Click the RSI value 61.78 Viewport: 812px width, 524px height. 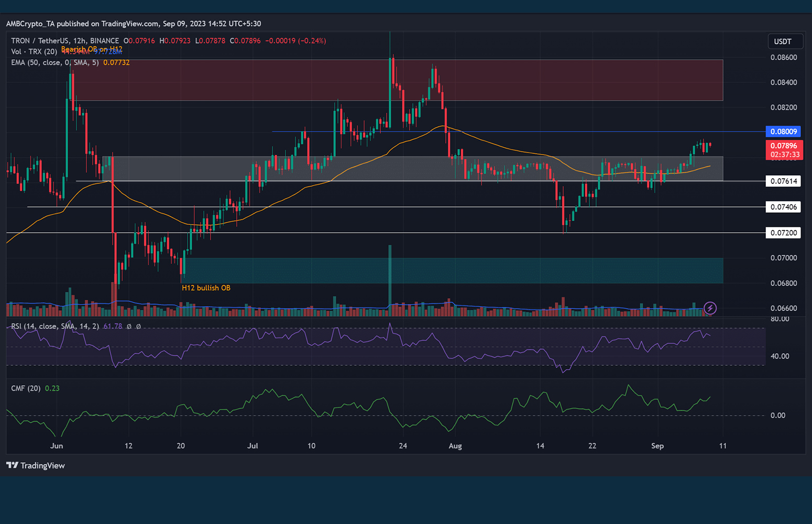click(x=113, y=326)
